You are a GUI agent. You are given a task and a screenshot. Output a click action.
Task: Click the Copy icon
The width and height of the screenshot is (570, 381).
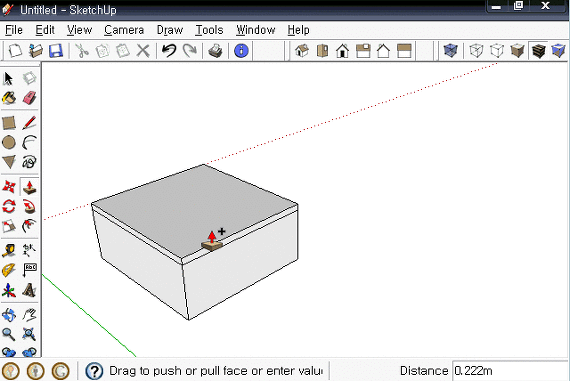pos(103,51)
